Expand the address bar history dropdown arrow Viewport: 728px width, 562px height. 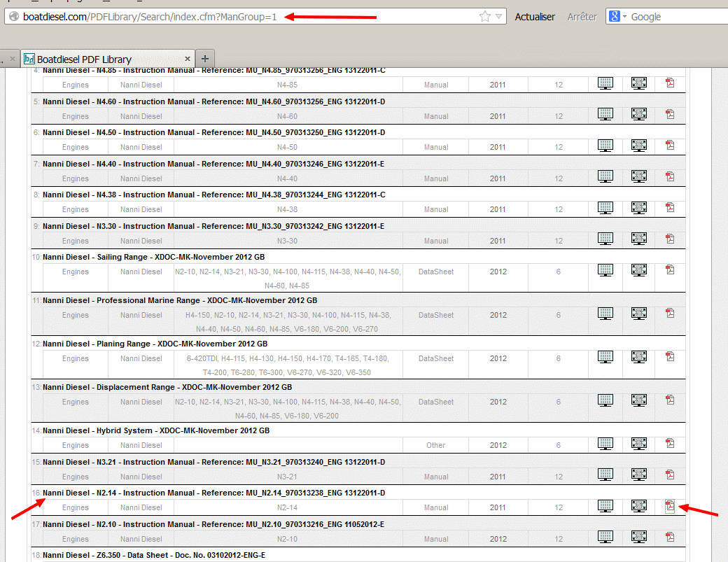pyautogui.click(x=498, y=17)
